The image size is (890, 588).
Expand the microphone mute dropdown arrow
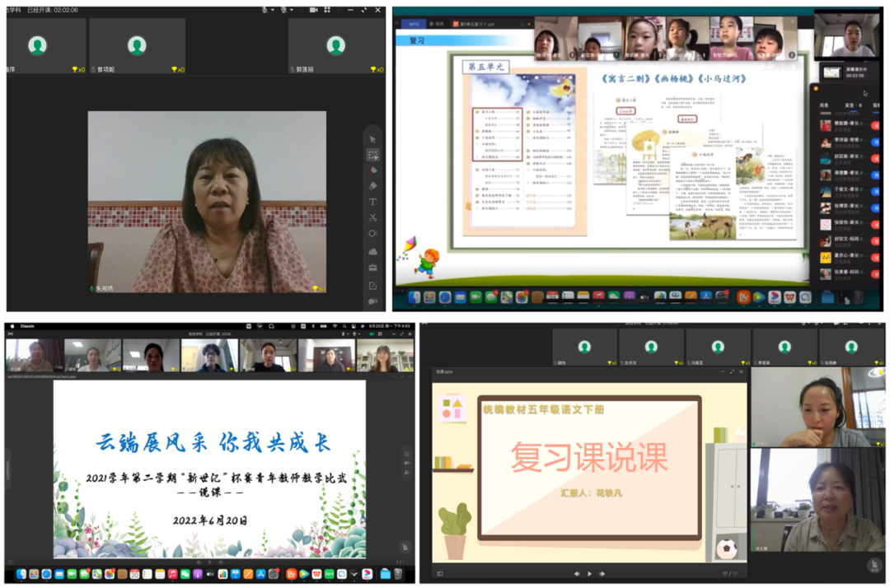[x=273, y=10]
